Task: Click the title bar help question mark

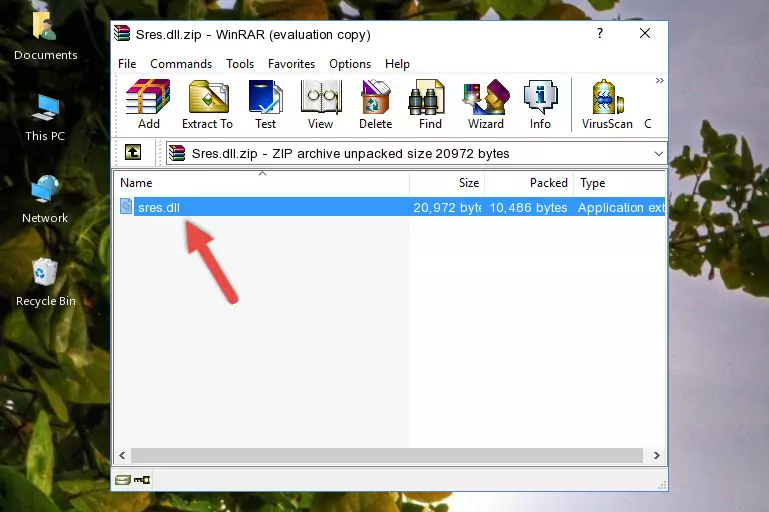Action: pos(600,33)
